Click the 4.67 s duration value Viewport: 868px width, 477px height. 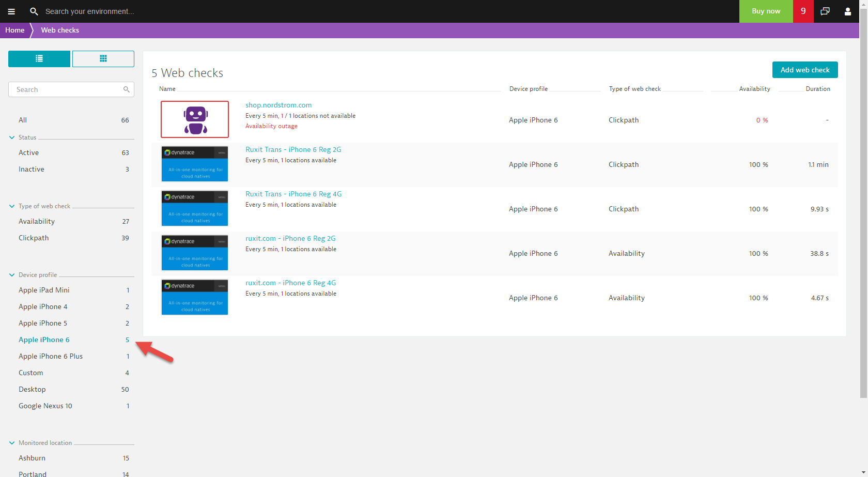820,298
